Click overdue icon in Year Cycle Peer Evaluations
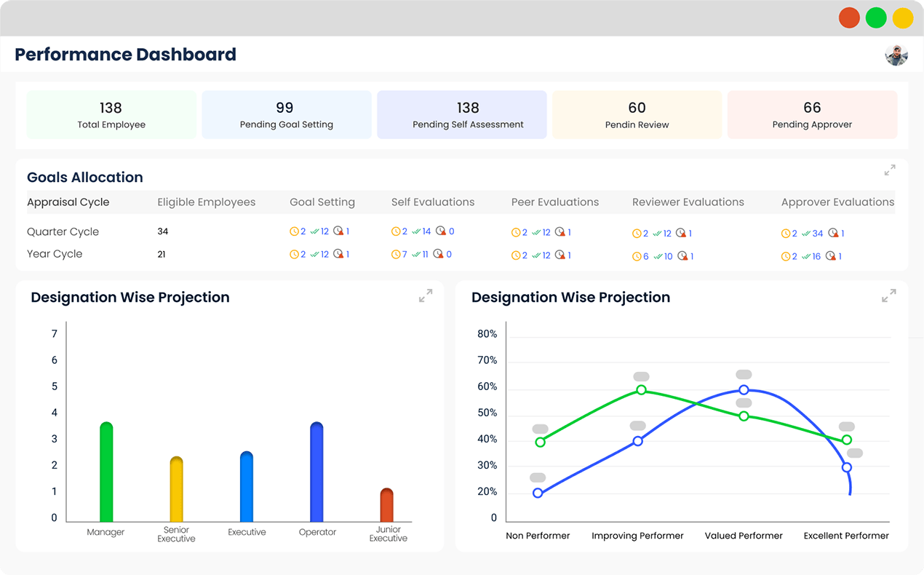Screen dimensions: 924x575 (x=559, y=255)
